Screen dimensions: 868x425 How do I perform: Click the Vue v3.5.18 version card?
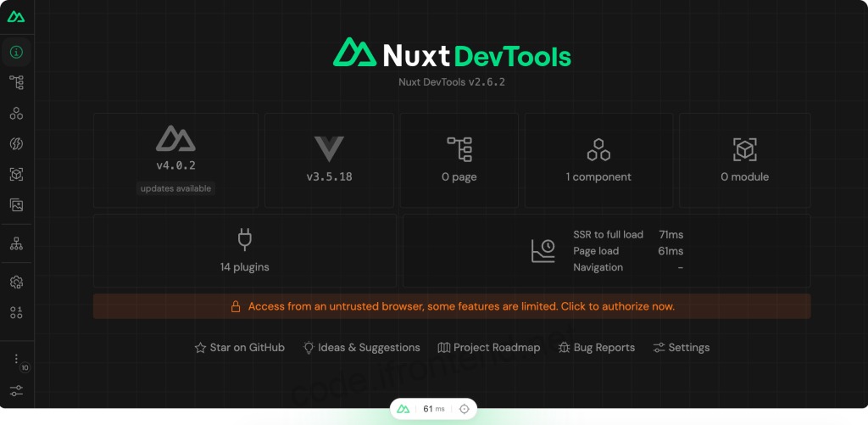pyautogui.click(x=329, y=160)
